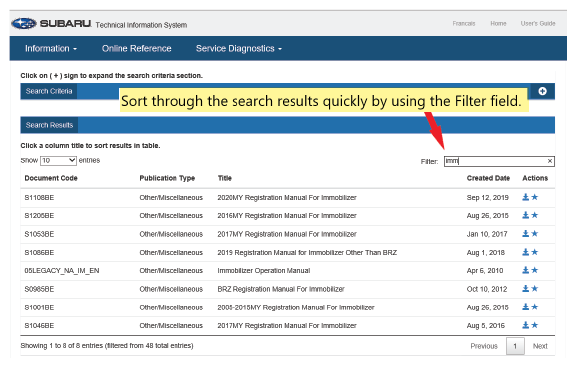576x367 pixels.
Task: Star the S1053BE document
Action: point(535,234)
